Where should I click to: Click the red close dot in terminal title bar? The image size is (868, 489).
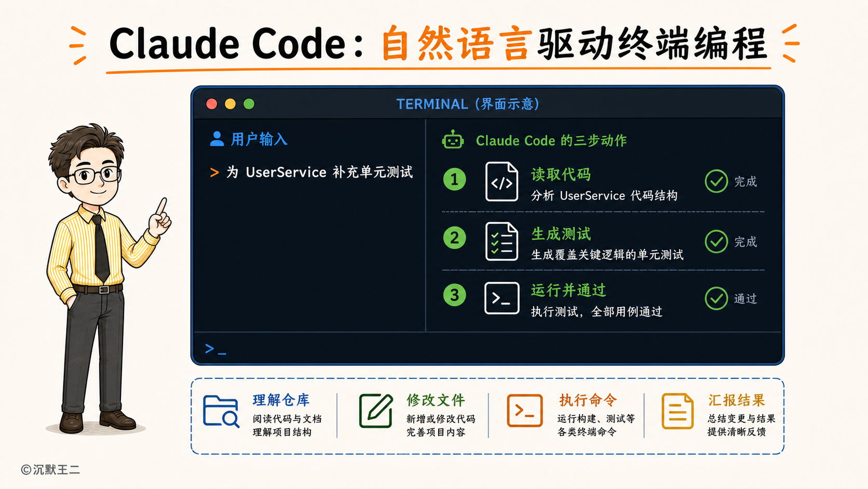[x=212, y=104]
